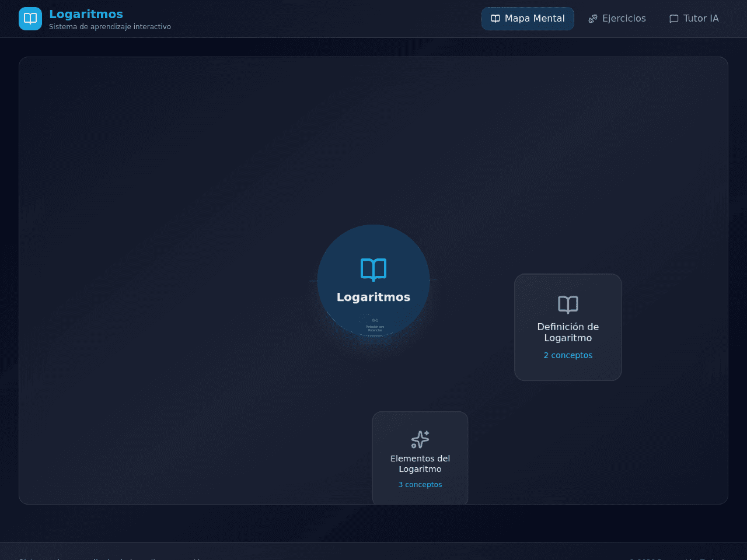Open the small Relación con Potencias node

tap(375, 325)
